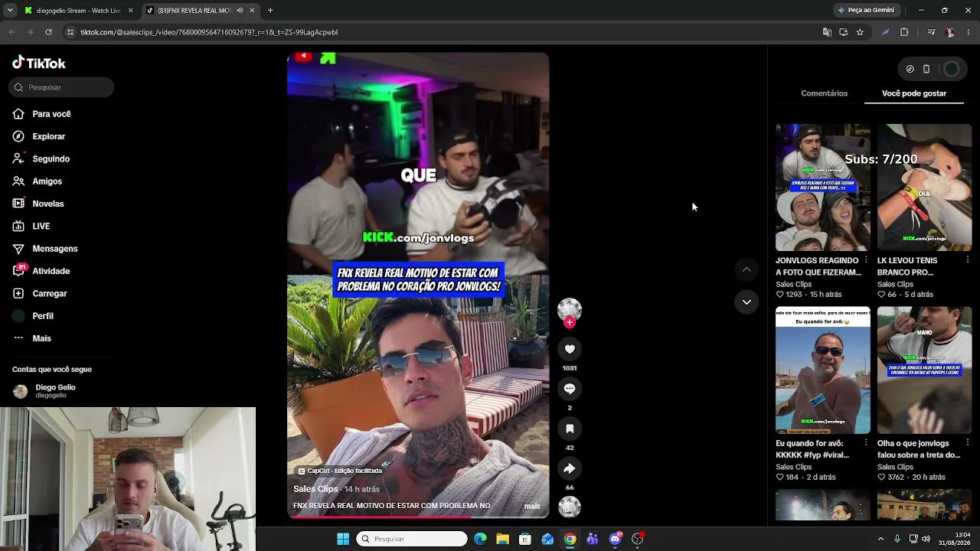This screenshot has width=980, height=551.
Task: Open Mensagens in the sidebar
Action: [45, 249]
